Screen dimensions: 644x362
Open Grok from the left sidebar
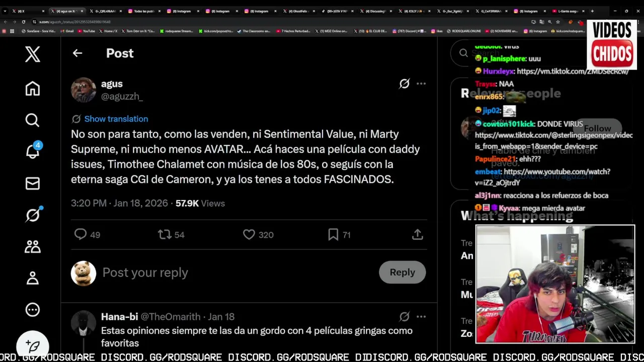click(x=33, y=215)
